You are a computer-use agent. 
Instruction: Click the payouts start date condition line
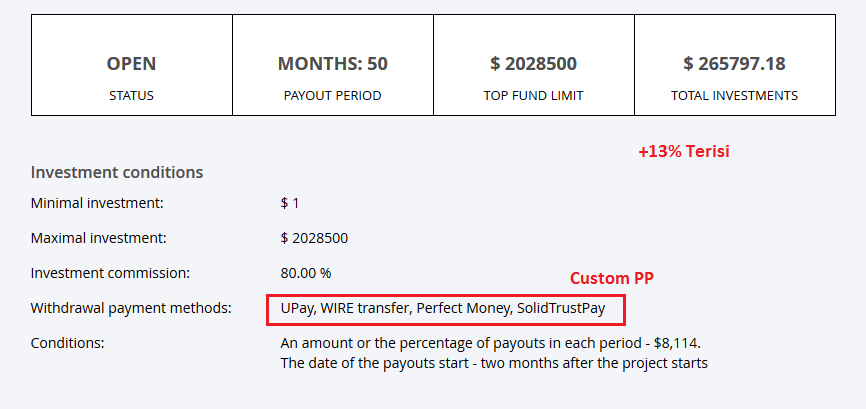[x=494, y=363]
